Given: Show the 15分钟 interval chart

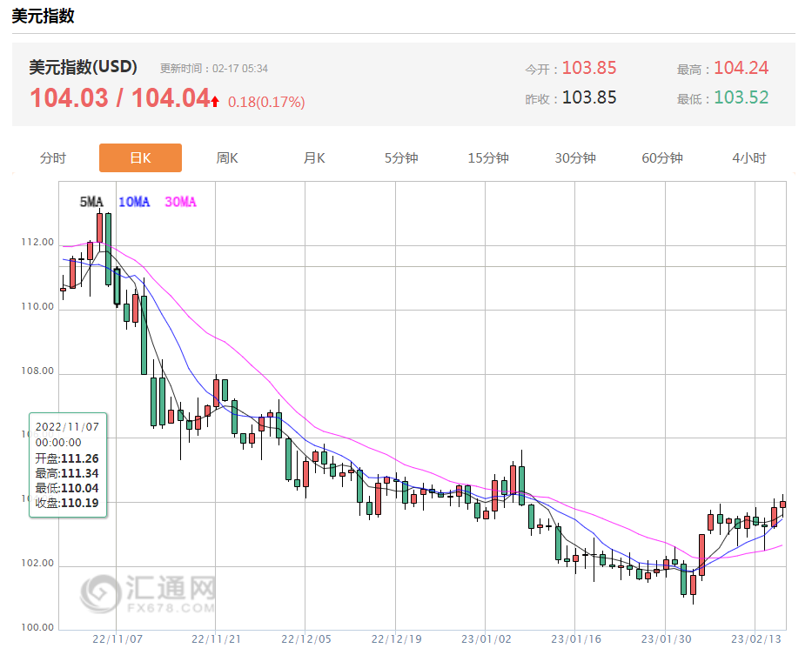Looking at the screenshot, I should click(488, 158).
